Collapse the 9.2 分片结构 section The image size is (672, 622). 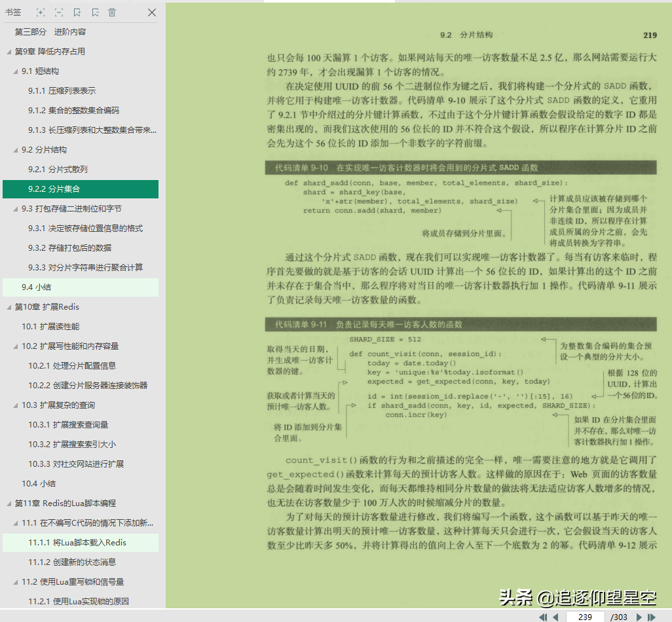[x=16, y=150]
